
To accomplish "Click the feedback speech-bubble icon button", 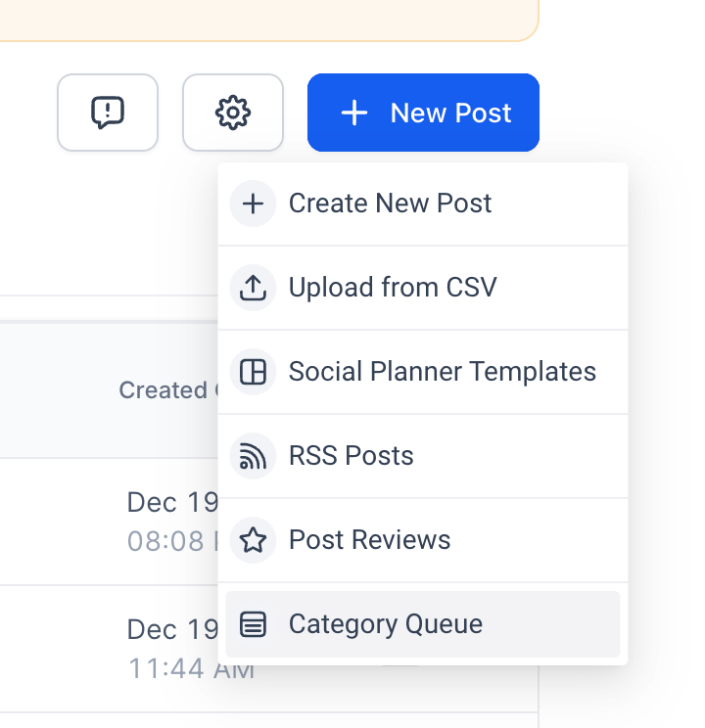I will pyautogui.click(x=108, y=113).
